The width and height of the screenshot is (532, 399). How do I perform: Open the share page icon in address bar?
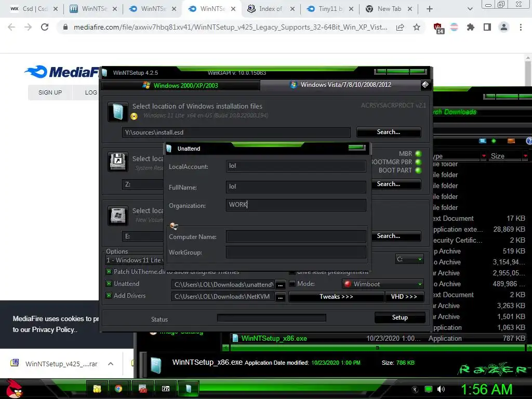pyautogui.click(x=400, y=27)
